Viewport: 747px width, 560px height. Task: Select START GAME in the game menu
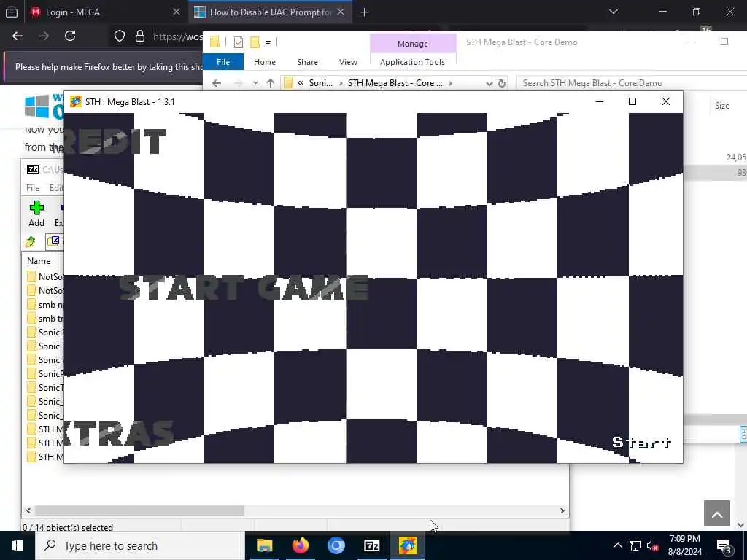243,287
